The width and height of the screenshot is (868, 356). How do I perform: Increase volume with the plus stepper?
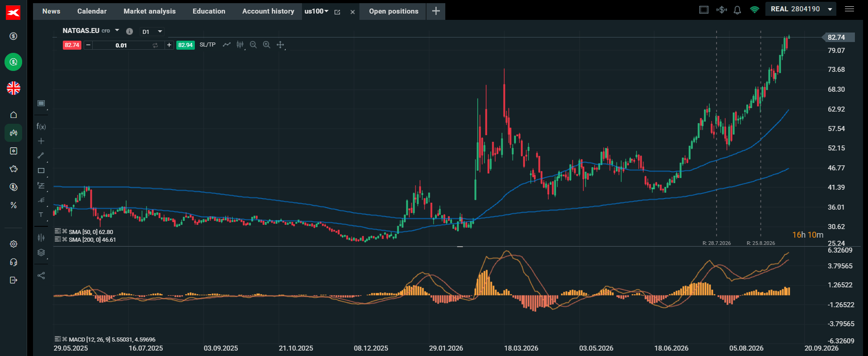pyautogui.click(x=169, y=45)
